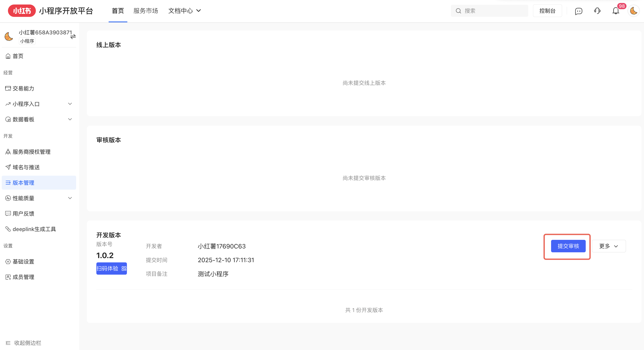Screen dimensions: 644x350
Task: Open notifications via the bell icon
Action: (x=616, y=11)
